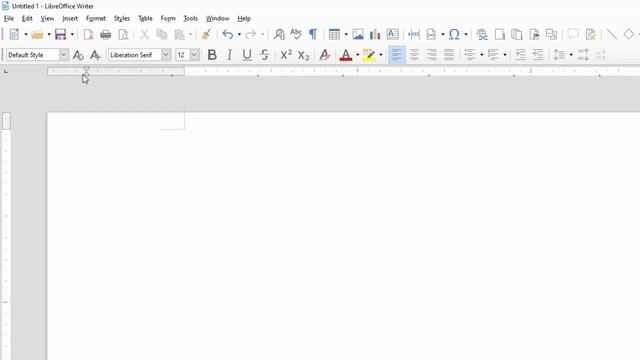Center text horizontally

click(x=414, y=55)
